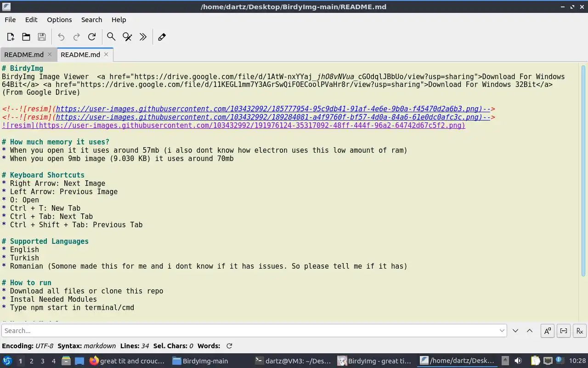Click the notification tray icon with badge
Screen dimensions: 588x368
coord(560,361)
